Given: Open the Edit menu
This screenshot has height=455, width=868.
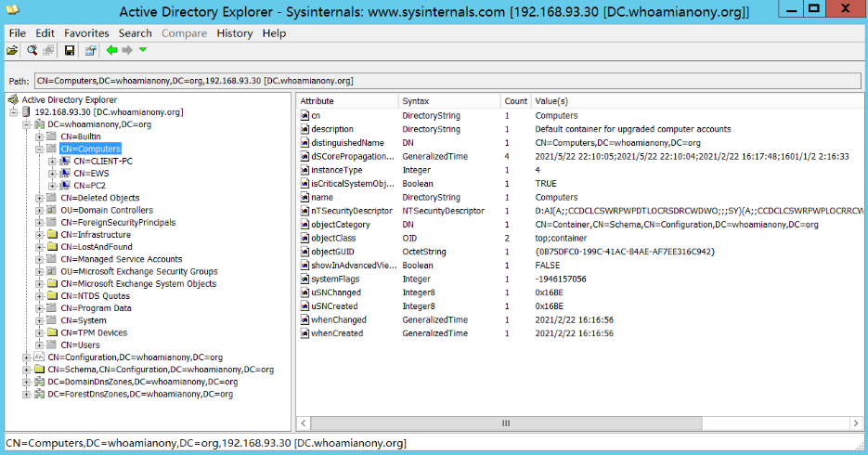Looking at the screenshot, I should coord(45,33).
